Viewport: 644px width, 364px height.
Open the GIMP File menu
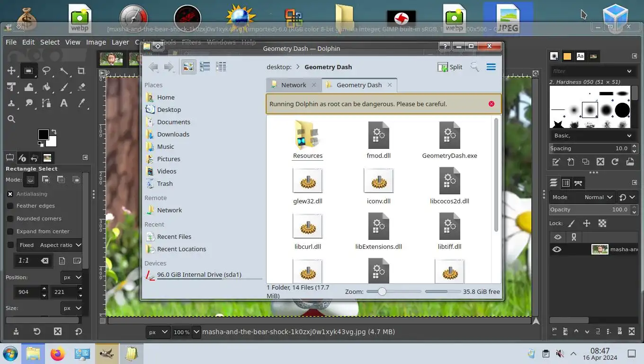(x=11, y=42)
